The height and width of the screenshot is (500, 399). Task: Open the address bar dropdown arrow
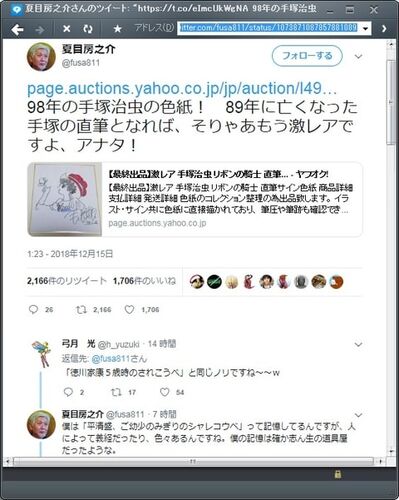(x=366, y=29)
